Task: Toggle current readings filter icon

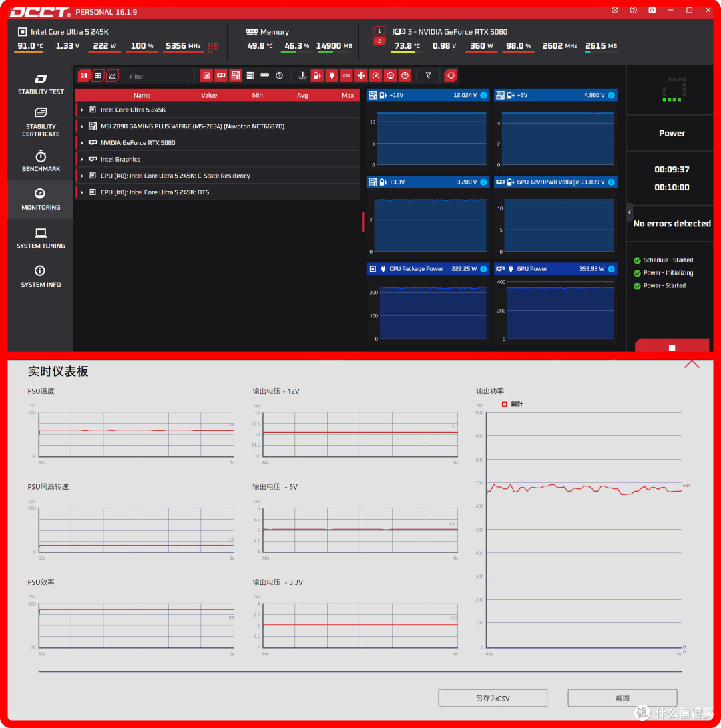Action: [346, 75]
